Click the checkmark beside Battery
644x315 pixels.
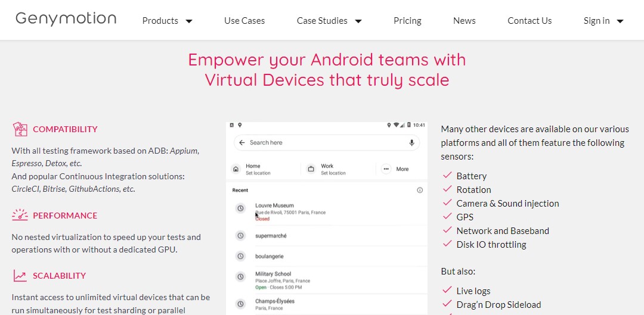(x=447, y=175)
